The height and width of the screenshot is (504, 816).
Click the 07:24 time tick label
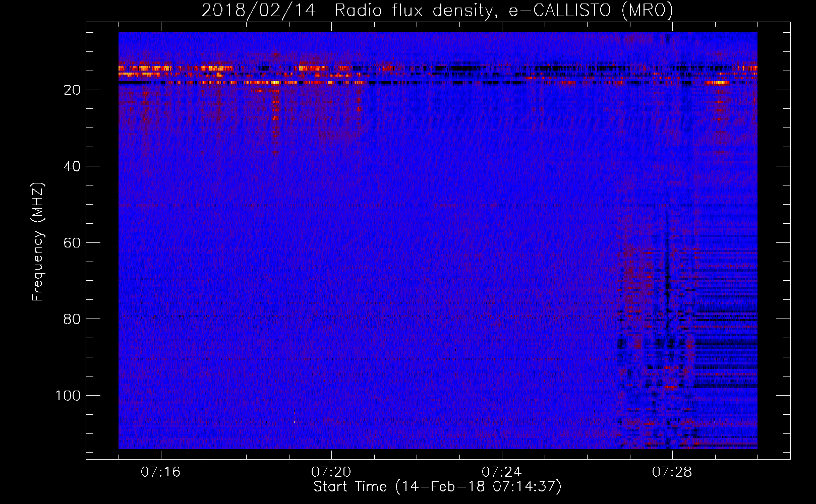[x=502, y=472]
